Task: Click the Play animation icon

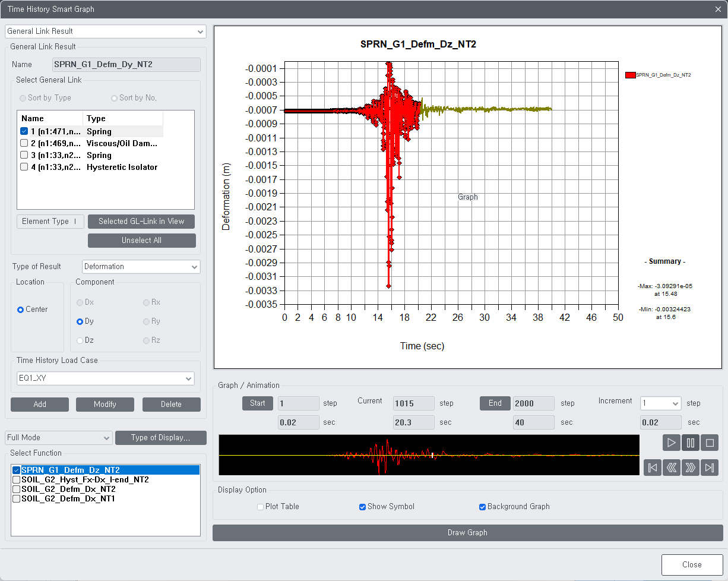Action: pyautogui.click(x=672, y=443)
